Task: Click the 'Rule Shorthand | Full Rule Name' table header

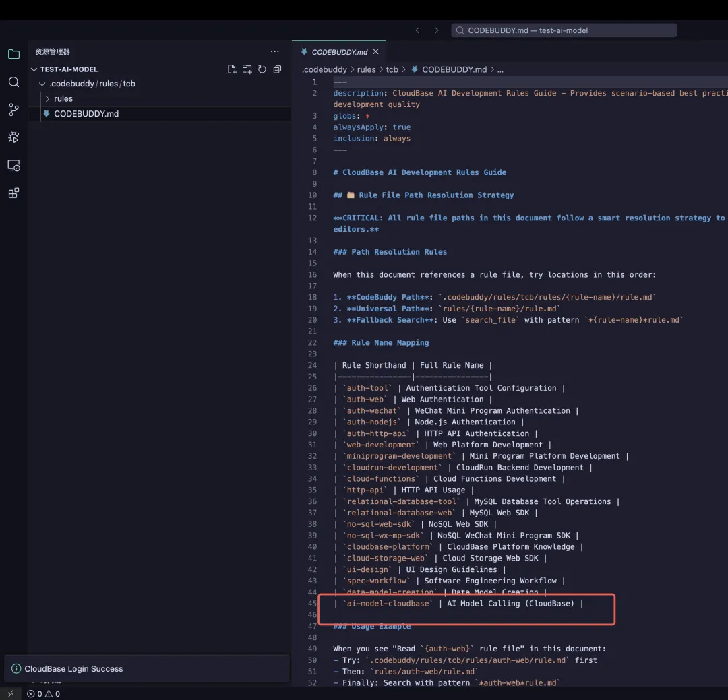Action: pyautogui.click(x=413, y=365)
